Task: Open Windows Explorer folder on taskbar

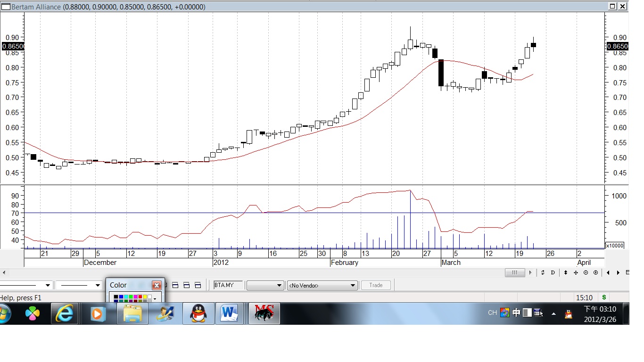Action: pos(132,313)
